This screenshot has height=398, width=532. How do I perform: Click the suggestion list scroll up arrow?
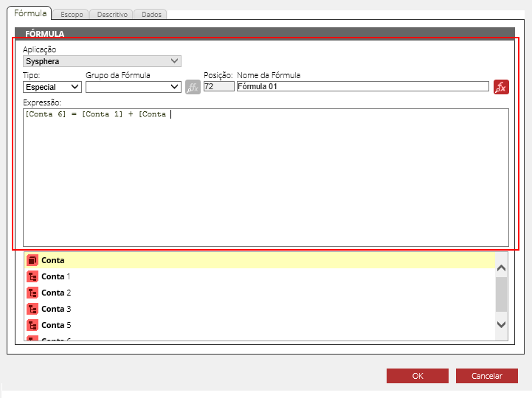click(x=501, y=268)
